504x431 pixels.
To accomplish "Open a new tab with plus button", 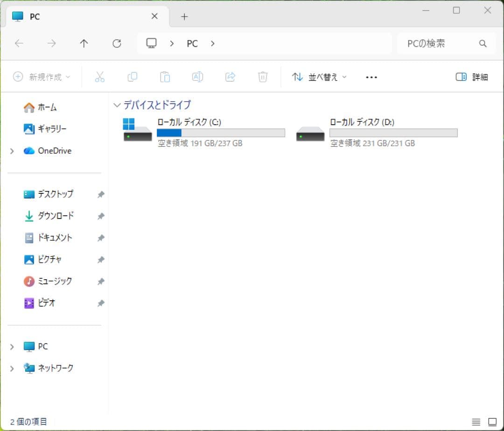I will 184,17.
